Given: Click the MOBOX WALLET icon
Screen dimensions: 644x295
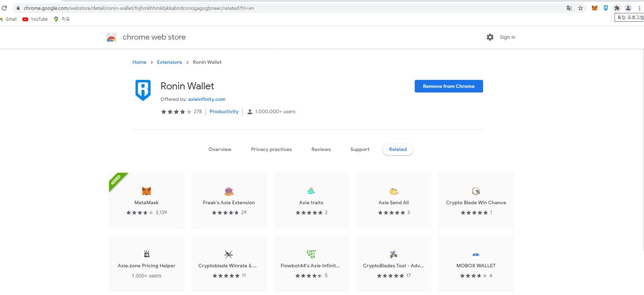Looking at the screenshot, I should click(476, 254).
